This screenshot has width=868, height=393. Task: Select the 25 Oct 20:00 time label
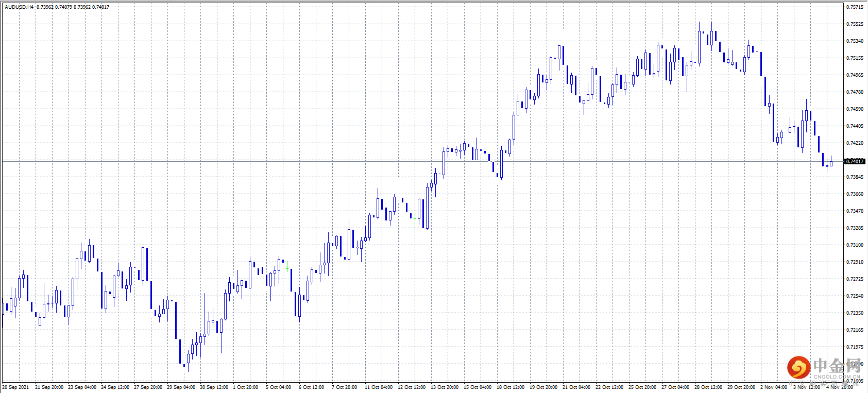tap(642, 387)
